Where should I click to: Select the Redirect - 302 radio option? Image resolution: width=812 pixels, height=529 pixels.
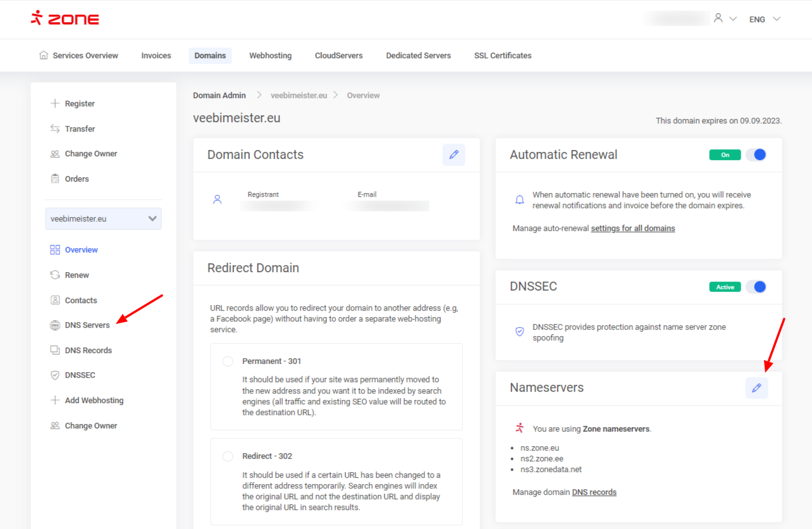tap(228, 456)
